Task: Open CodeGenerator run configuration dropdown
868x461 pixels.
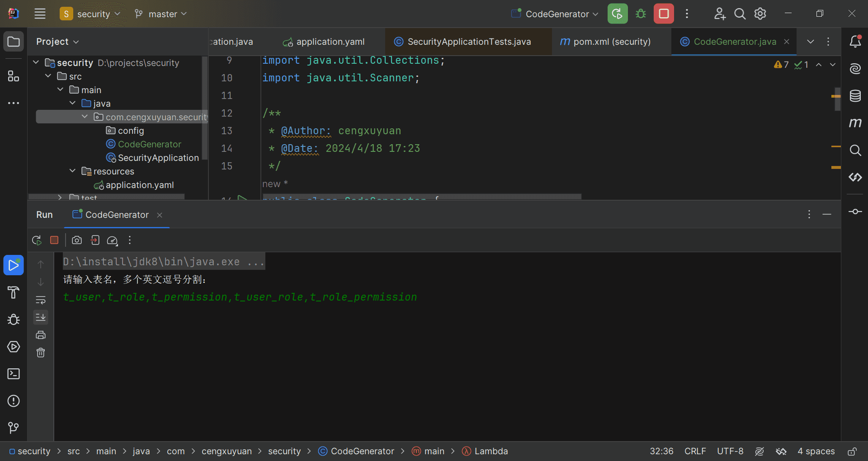Action: tap(555, 14)
